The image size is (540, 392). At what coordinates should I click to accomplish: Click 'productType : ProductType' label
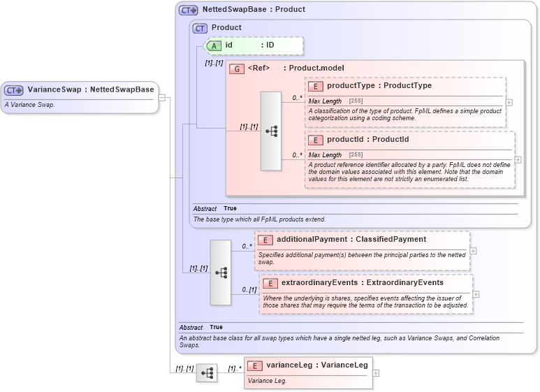379,85
